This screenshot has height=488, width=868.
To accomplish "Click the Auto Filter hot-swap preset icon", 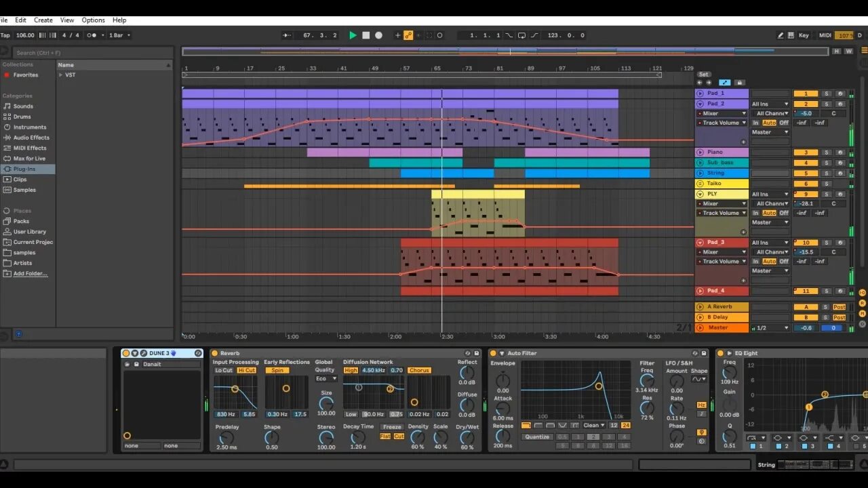I will click(x=695, y=353).
